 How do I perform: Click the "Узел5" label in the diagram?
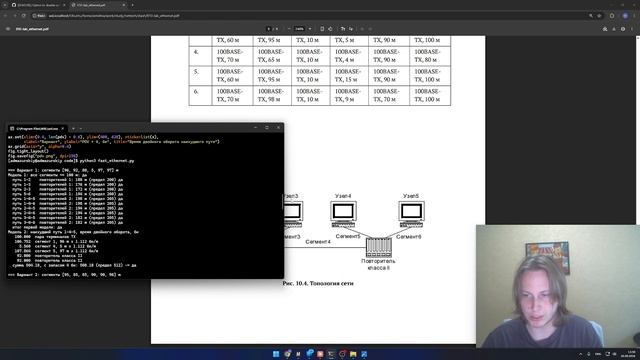(x=411, y=196)
